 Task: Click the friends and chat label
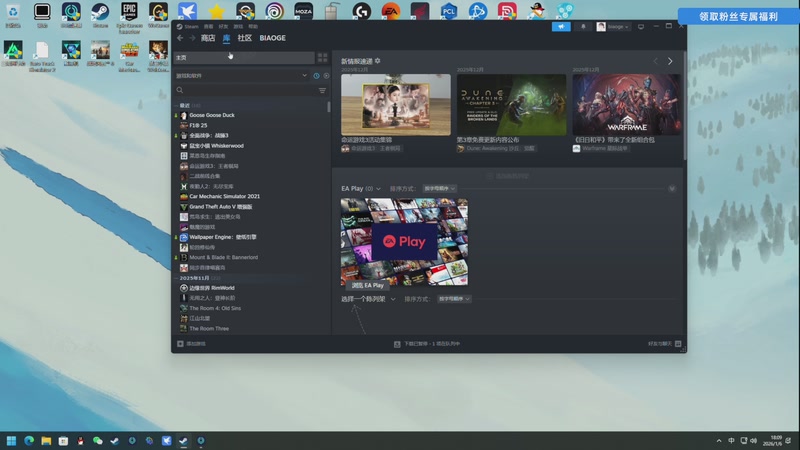point(660,344)
